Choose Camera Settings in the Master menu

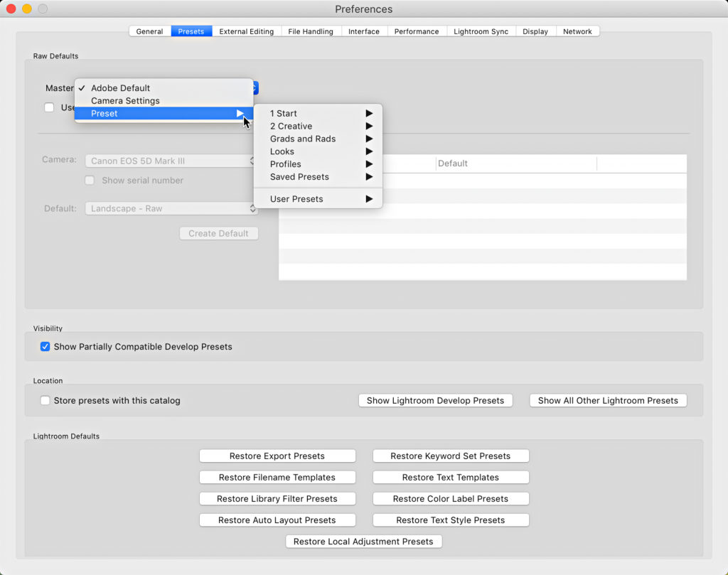point(164,101)
